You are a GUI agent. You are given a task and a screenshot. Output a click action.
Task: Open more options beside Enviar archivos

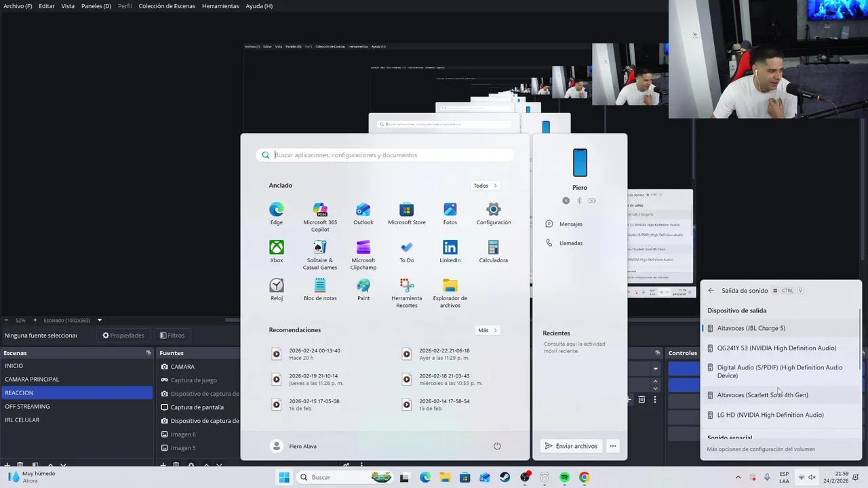[x=612, y=446]
